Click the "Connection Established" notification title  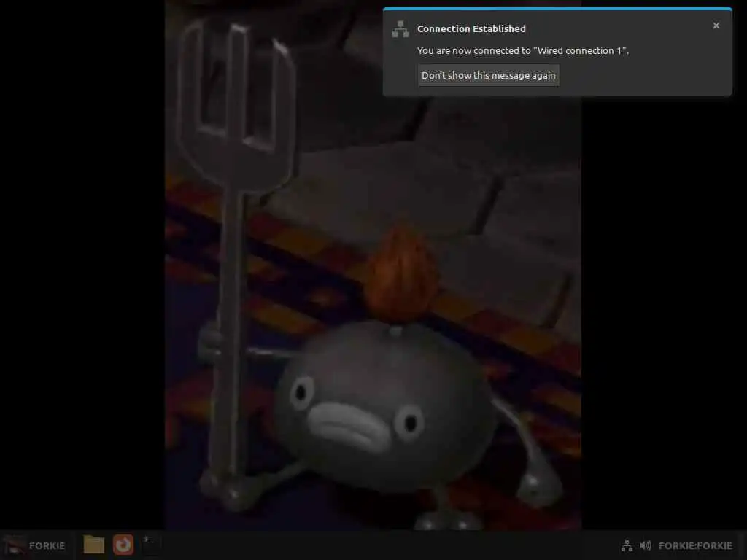(x=471, y=28)
